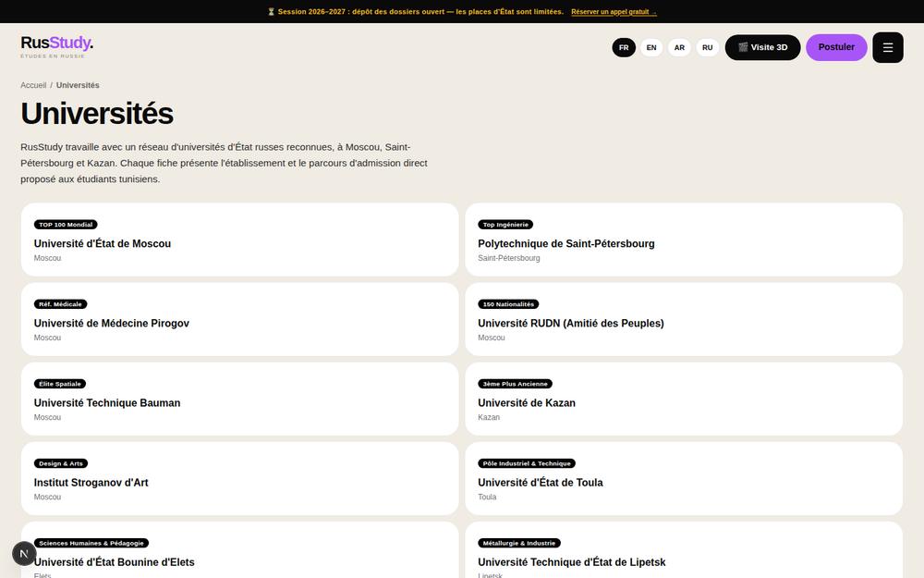Click the Réf. Médicale badge
924x578 pixels.
[60, 304]
